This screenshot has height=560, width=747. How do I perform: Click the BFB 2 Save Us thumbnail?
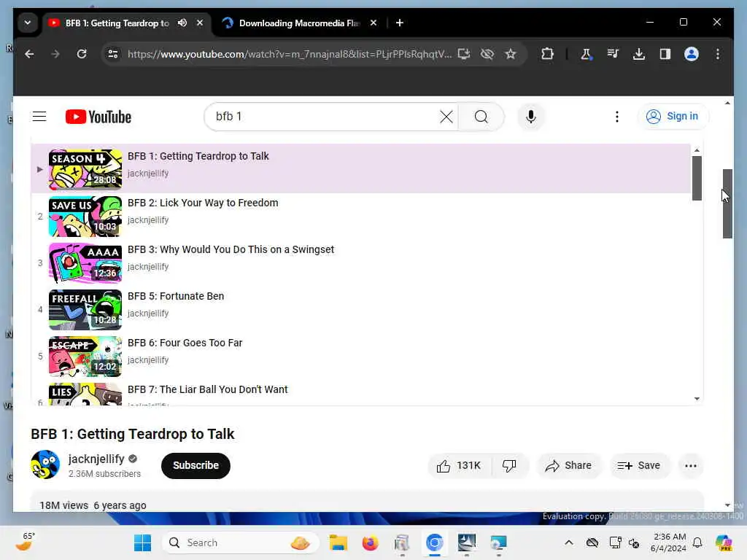[85, 216]
